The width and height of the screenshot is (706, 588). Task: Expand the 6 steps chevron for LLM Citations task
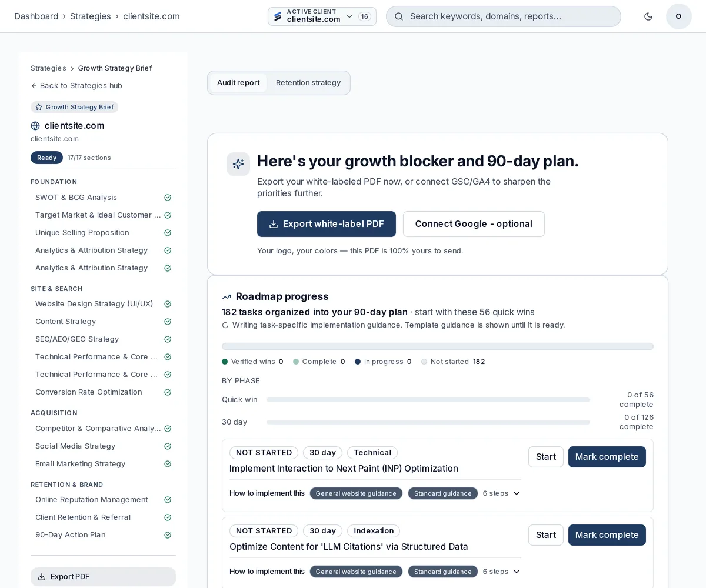coord(517,572)
